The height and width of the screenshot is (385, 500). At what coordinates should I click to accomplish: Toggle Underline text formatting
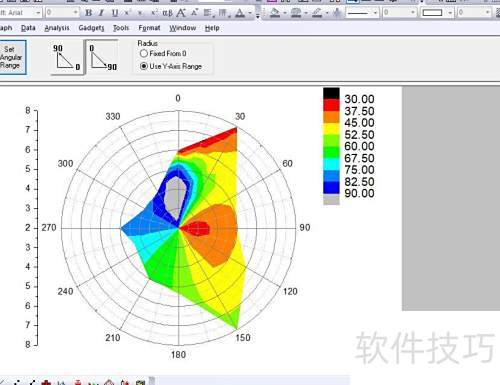tap(115, 13)
